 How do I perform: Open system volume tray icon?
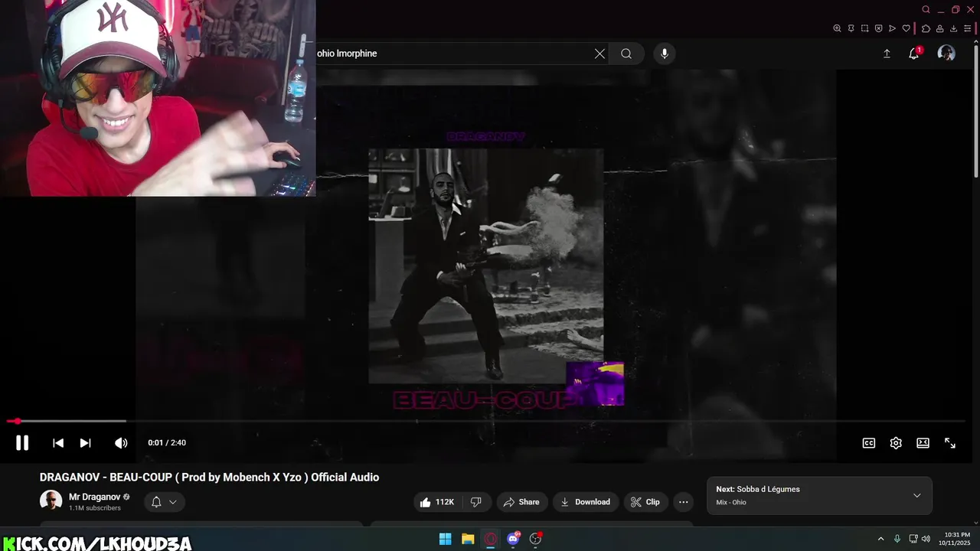click(x=926, y=539)
